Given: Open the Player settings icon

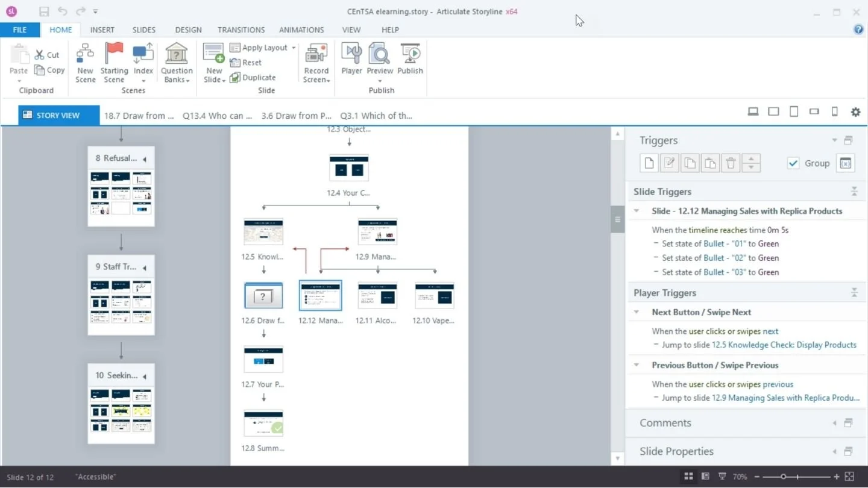Looking at the screenshot, I should click(x=351, y=53).
